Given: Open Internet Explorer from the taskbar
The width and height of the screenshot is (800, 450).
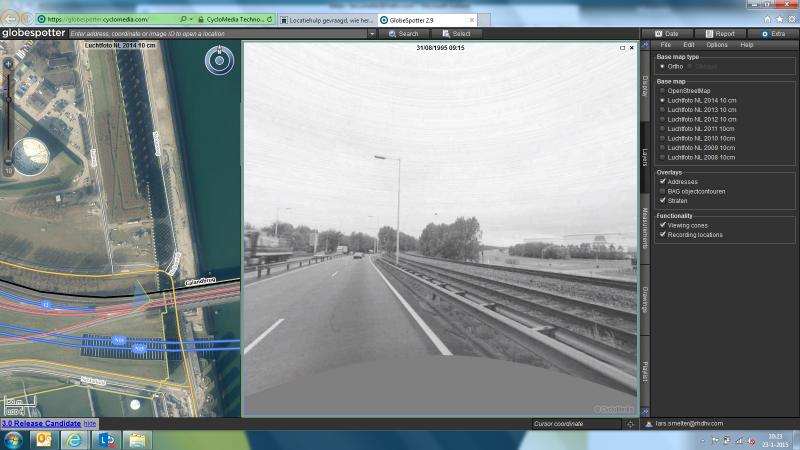Looking at the screenshot, I should 74,440.
